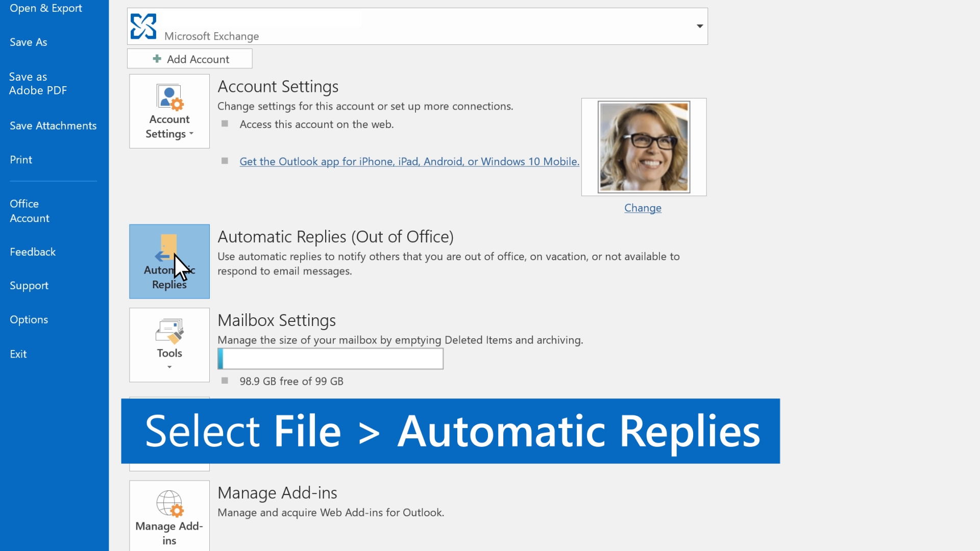980x551 pixels.
Task: Open the Feedback menu item
Action: [x=33, y=252]
